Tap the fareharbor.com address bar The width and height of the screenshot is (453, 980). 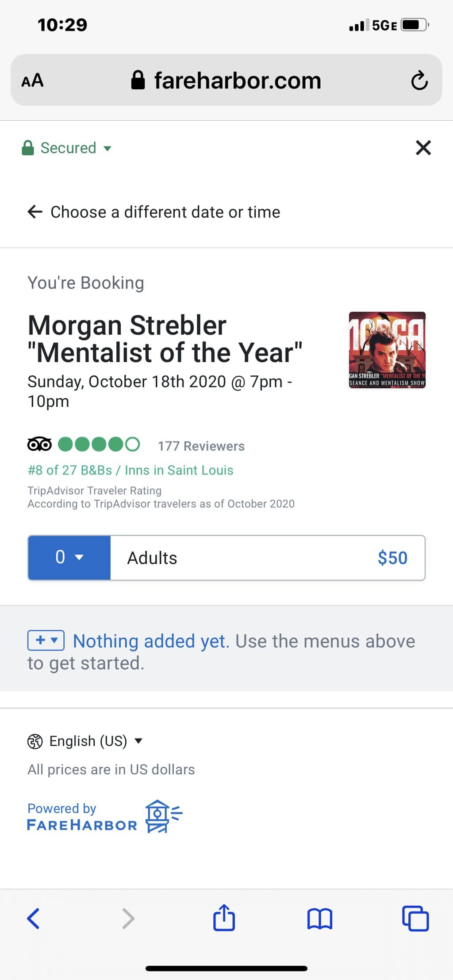click(226, 80)
